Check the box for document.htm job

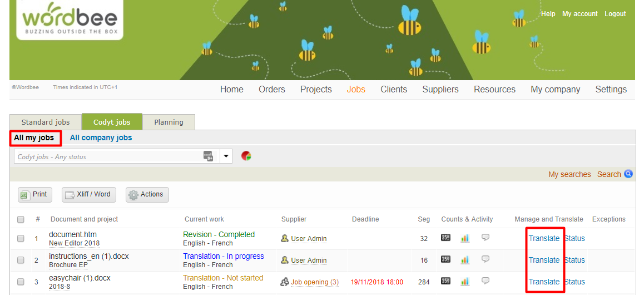pos(21,238)
